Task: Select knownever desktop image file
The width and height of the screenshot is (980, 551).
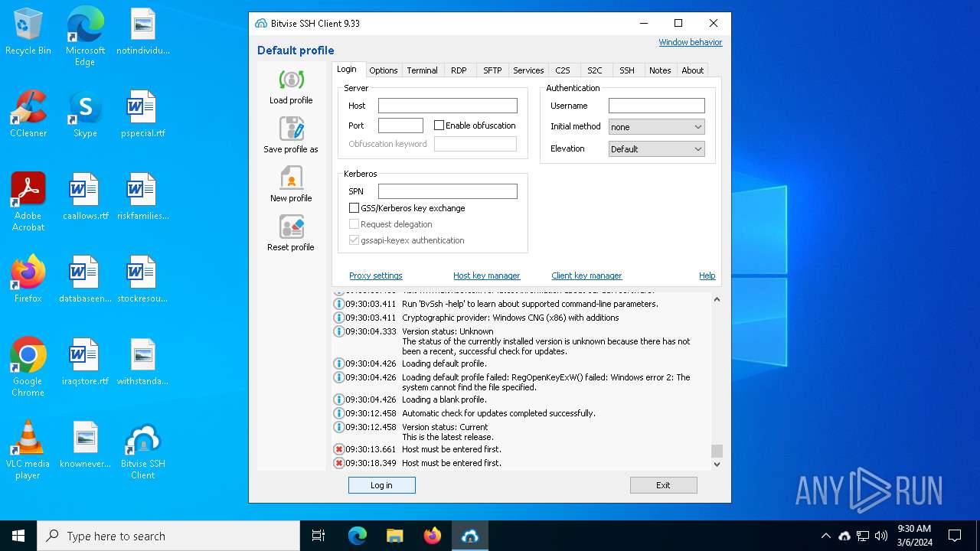Action: pyautogui.click(x=85, y=444)
